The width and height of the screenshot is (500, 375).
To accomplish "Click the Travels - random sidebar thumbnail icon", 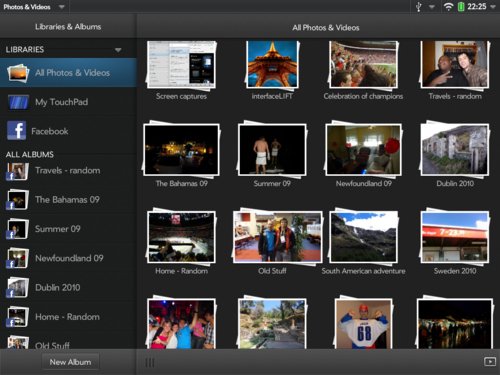I will click(x=17, y=171).
